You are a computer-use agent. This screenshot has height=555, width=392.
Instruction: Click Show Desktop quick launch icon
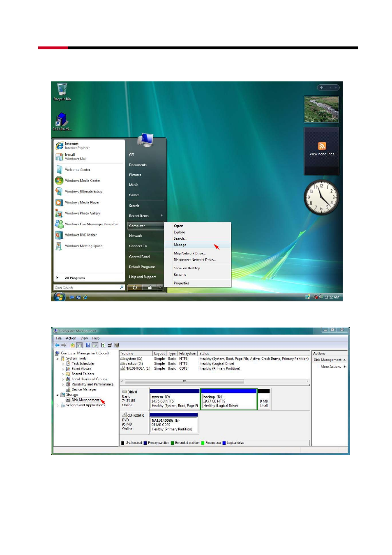point(72,297)
